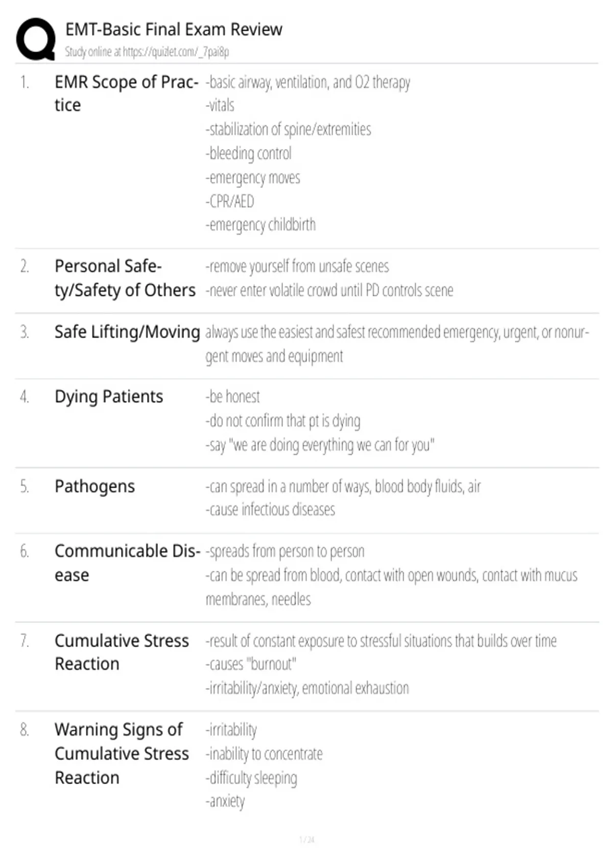Click the Quizlet Q logo icon
Viewport: 613px width, 868px height.
tap(36, 39)
